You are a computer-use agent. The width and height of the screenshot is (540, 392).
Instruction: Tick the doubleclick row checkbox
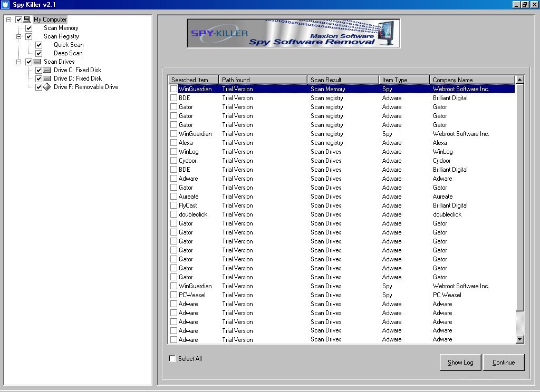(173, 214)
